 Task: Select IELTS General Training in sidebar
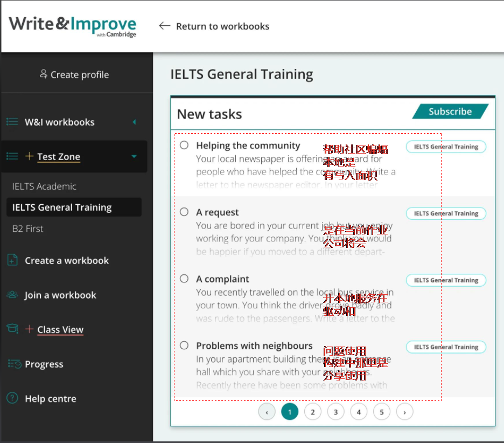click(74, 207)
